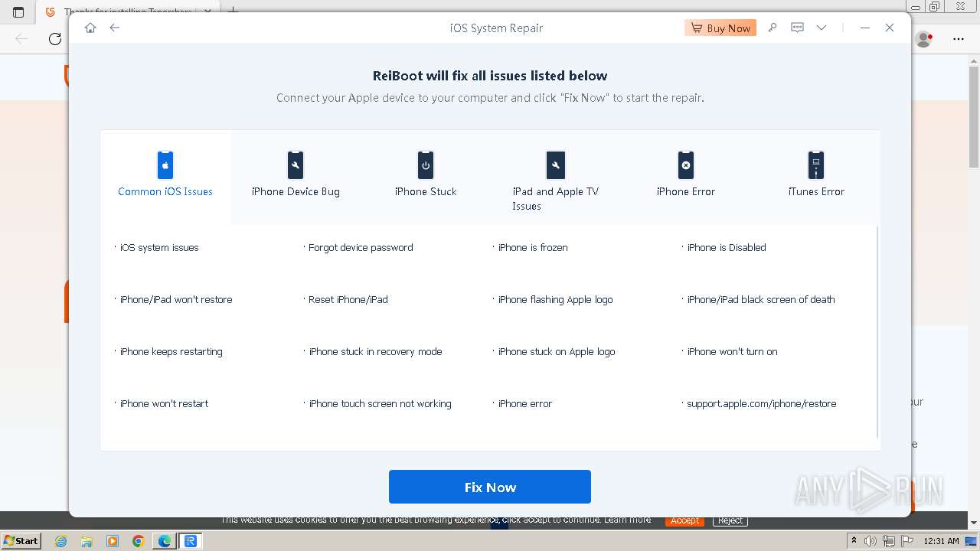The width and height of the screenshot is (980, 551).
Task: Open media player taskbar icon
Action: point(113,541)
